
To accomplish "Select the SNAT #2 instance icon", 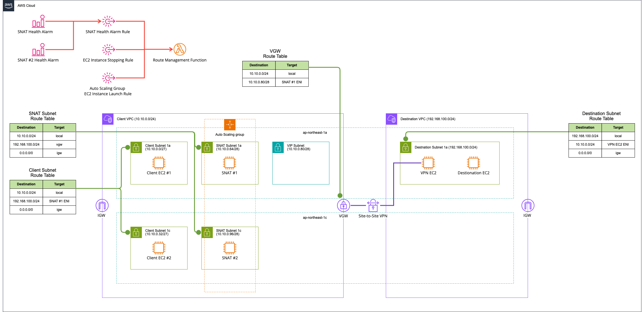I will (230, 248).
